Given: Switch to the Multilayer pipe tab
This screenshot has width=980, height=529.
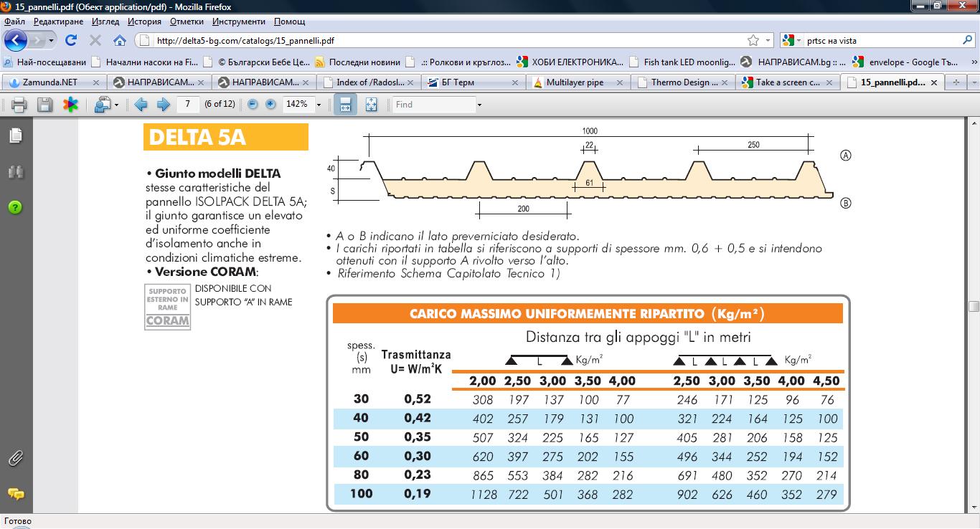Looking at the screenshot, I should coord(574,82).
